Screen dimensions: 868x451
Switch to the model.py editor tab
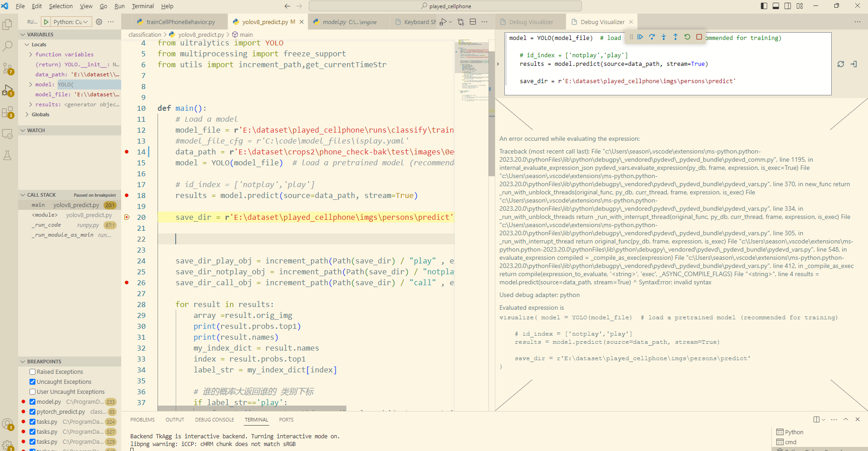click(349, 22)
